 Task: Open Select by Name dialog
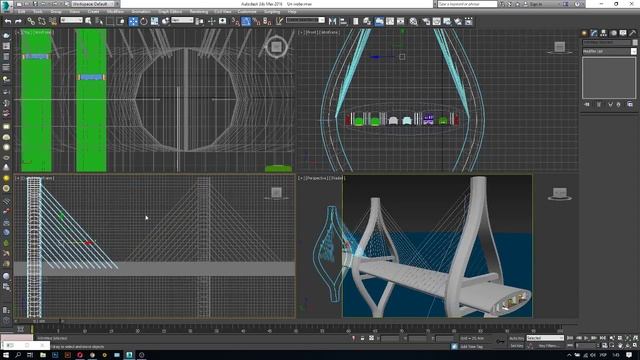coord(99,21)
